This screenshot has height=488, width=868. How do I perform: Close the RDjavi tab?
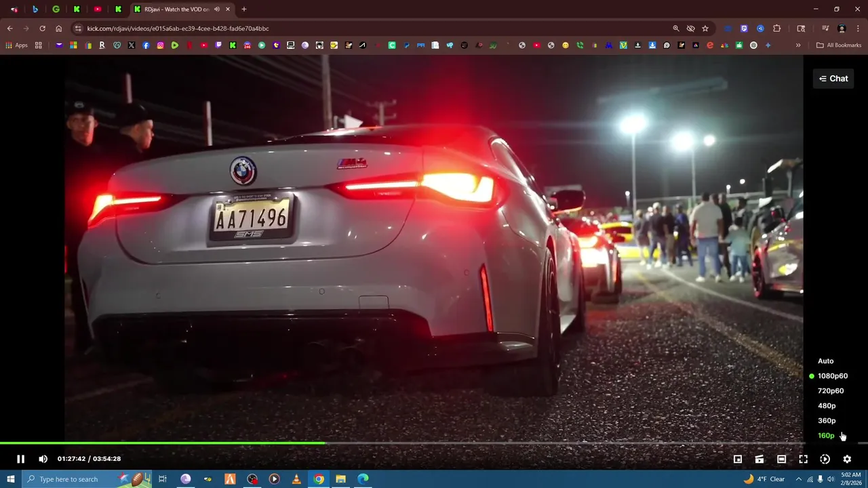228,9
